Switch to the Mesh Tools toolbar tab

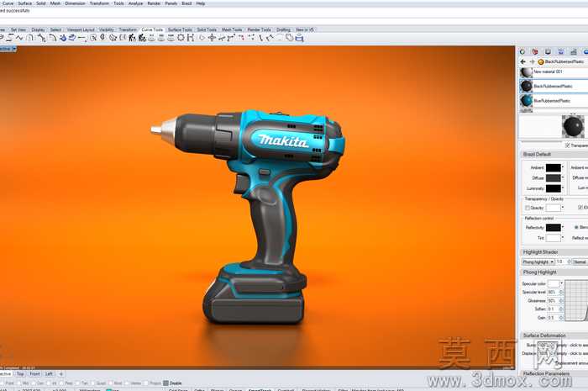[232, 29]
